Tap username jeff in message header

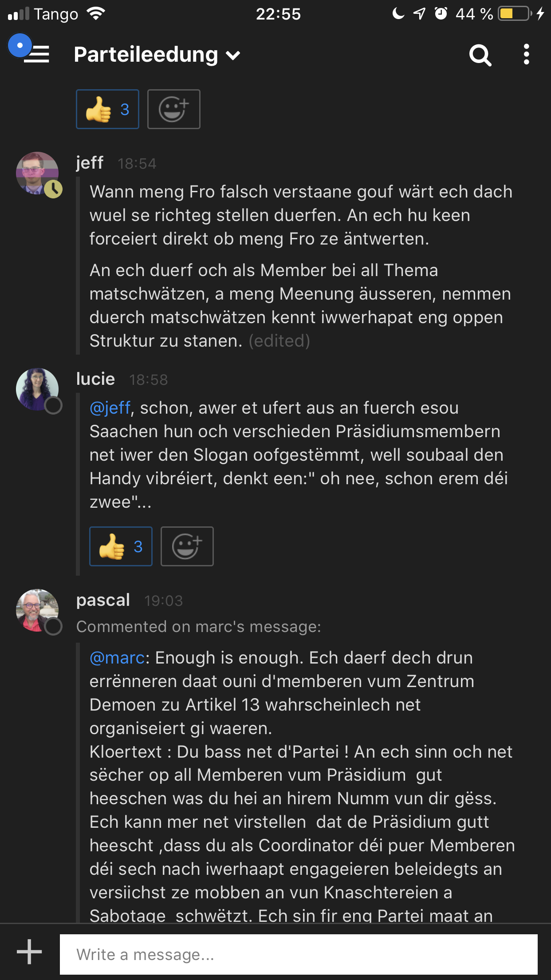click(90, 163)
